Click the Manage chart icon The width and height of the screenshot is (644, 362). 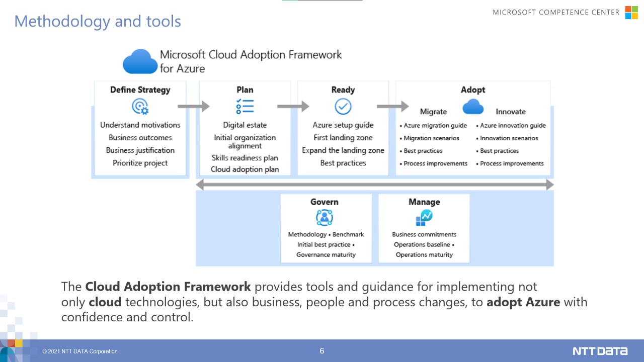424,218
